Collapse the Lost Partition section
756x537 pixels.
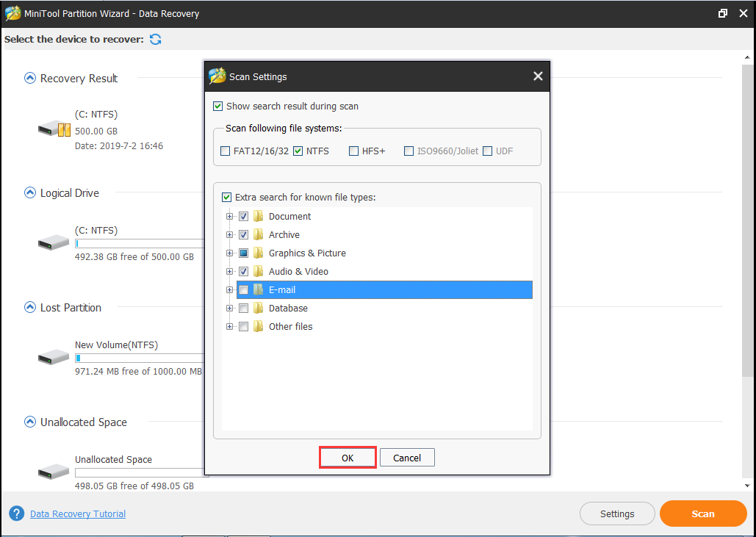pyautogui.click(x=30, y=307)
